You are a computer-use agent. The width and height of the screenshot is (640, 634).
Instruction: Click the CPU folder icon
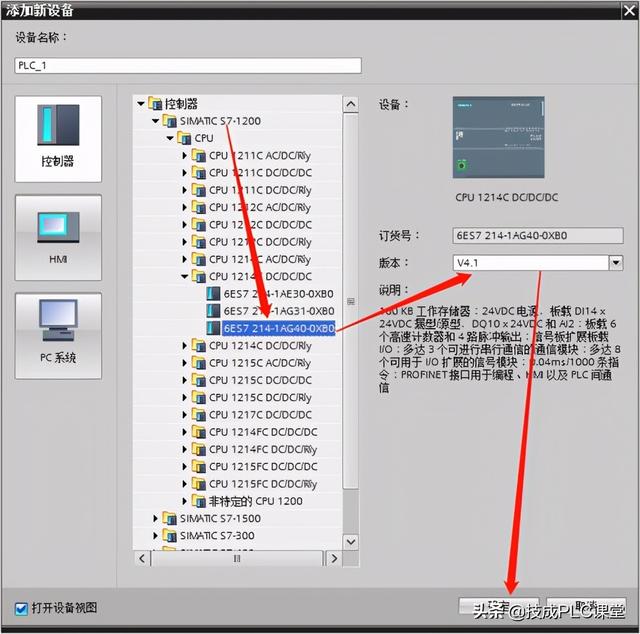coord(184,138)
